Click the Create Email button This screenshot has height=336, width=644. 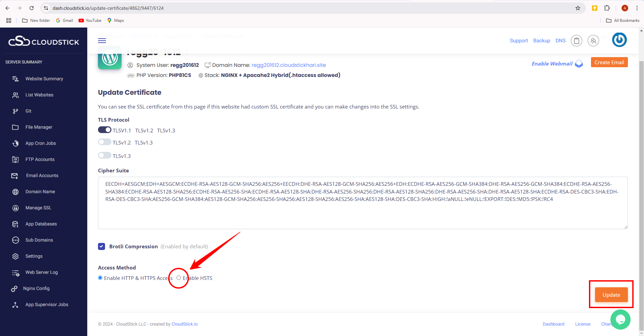pos(609,62)
